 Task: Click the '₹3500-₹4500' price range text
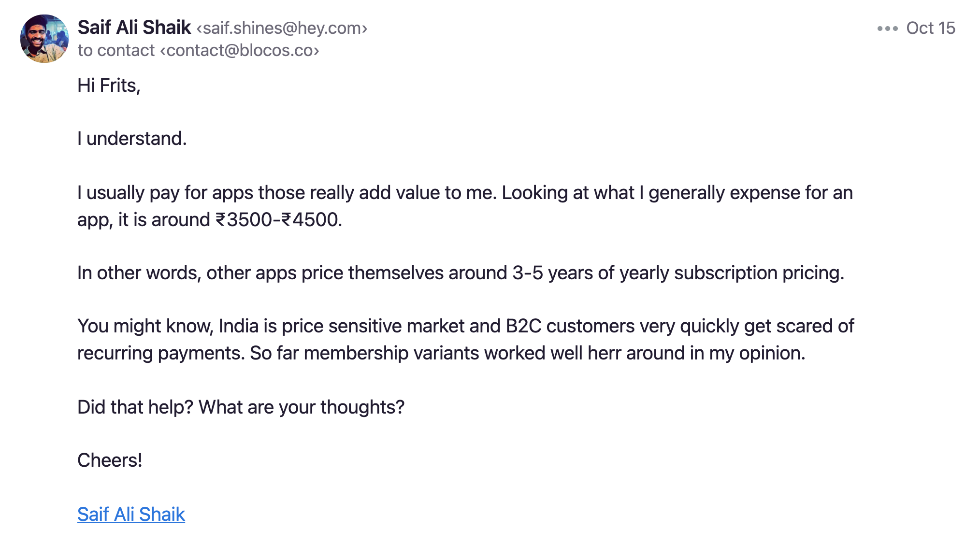pyautogui.click(x=279, y=220)
